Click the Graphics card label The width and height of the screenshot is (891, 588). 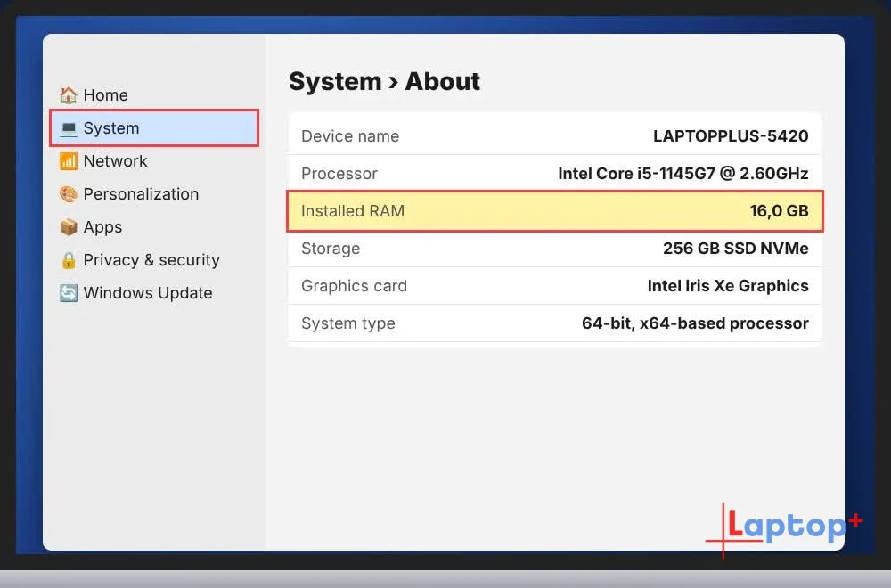pos(354,286)
